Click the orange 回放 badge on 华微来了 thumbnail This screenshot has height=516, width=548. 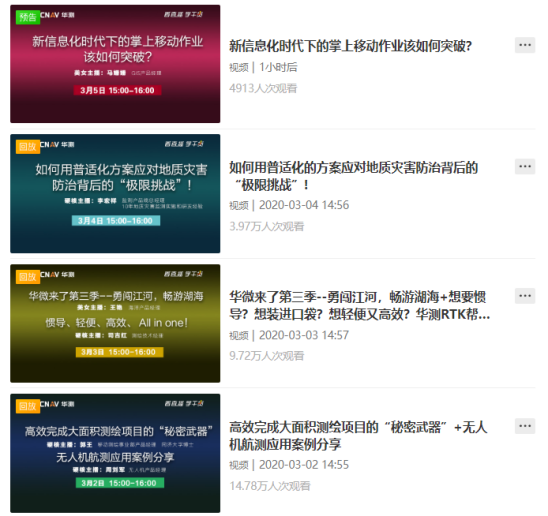coord(28,277)
